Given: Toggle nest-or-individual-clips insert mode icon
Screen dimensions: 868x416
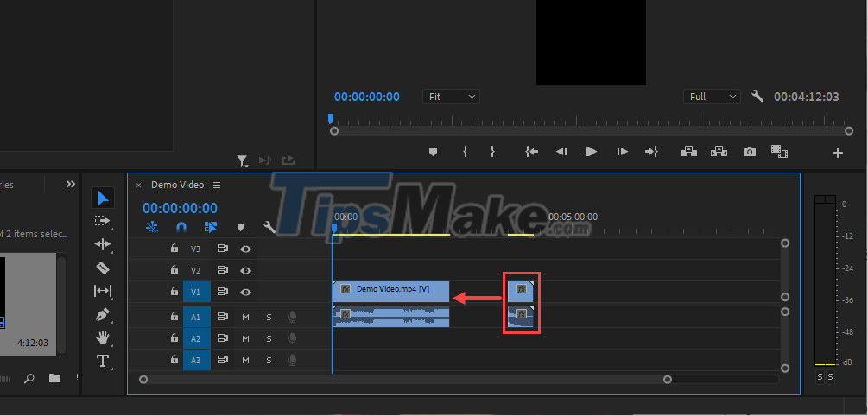Looking at the screenshot, I should 152,227.
